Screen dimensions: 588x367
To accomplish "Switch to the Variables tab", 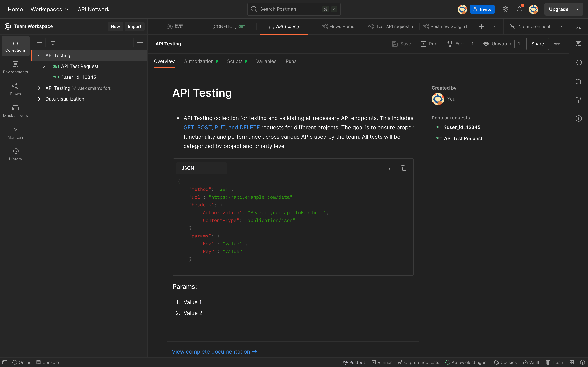I will (x=266, y=61).
